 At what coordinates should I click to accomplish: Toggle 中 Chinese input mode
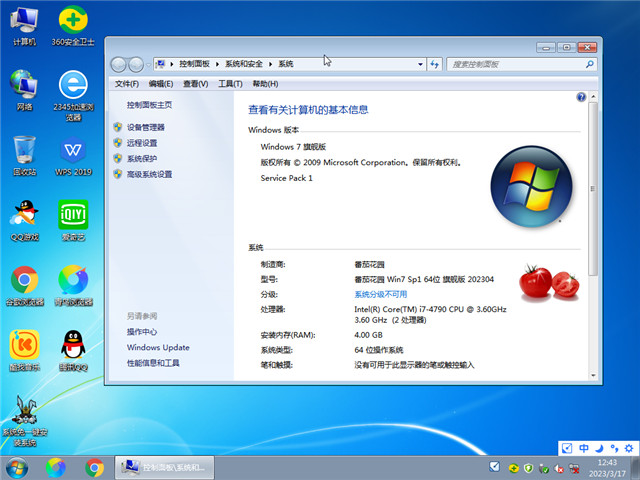584,448
